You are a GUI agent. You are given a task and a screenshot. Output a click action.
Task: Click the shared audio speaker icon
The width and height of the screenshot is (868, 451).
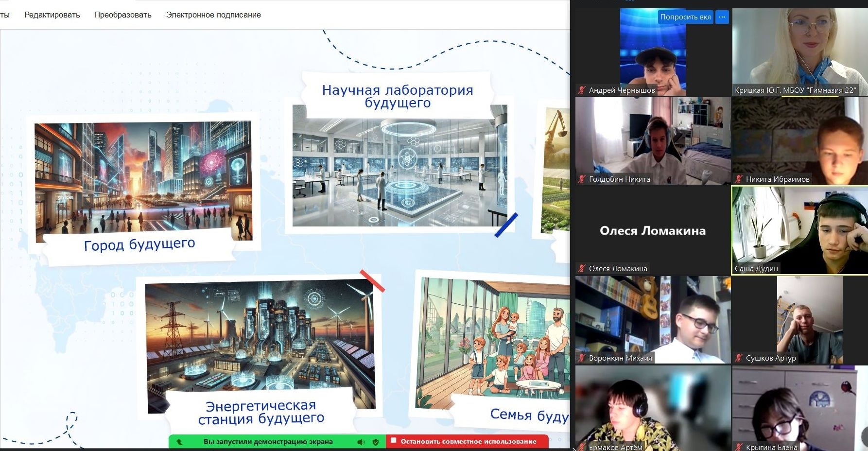click(x=361, y=442)
